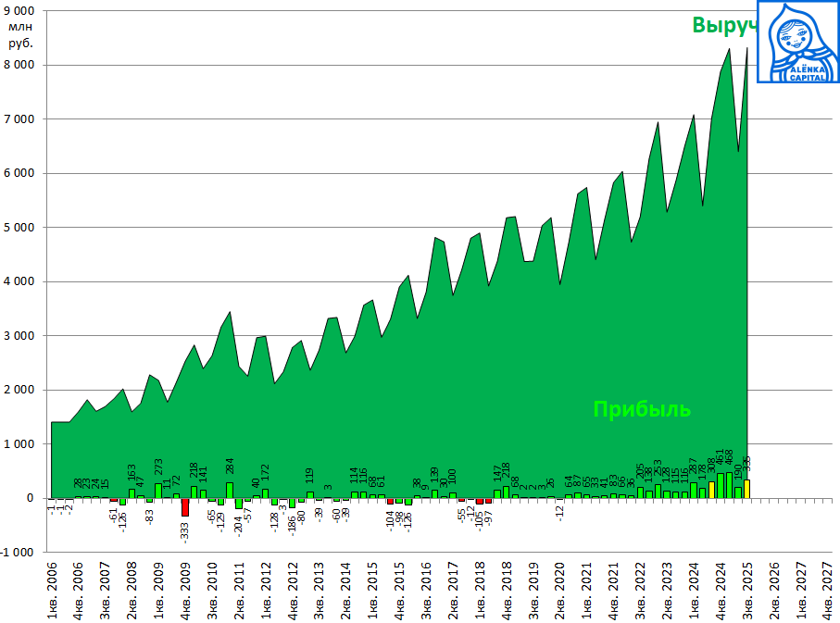Click the 1кв. 2006 x-axis label
Viewport: 840px width, 623px height.
[x=52, y=592]
